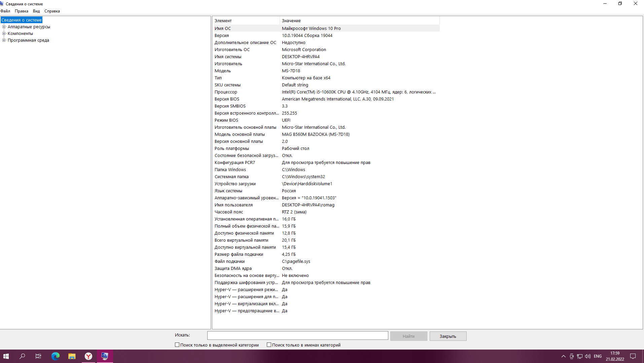This screenshot has height=363, width=644.
Task: Open Task View on taskbar
Action: coord(38,356)
